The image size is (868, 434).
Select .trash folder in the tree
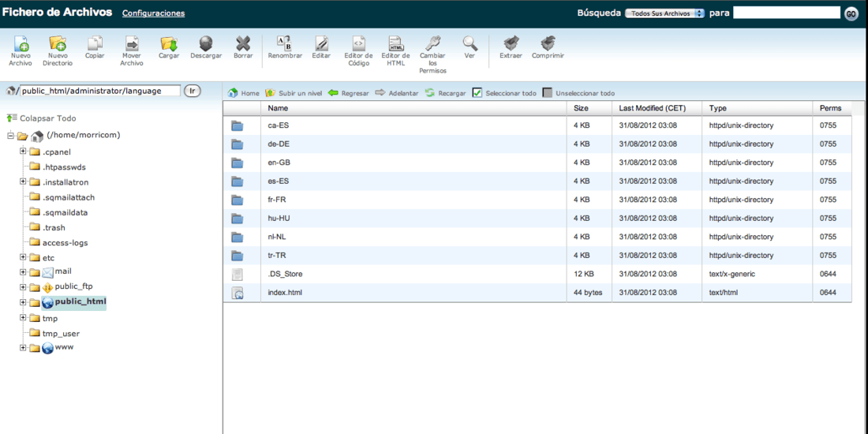(x=54, y=227)
